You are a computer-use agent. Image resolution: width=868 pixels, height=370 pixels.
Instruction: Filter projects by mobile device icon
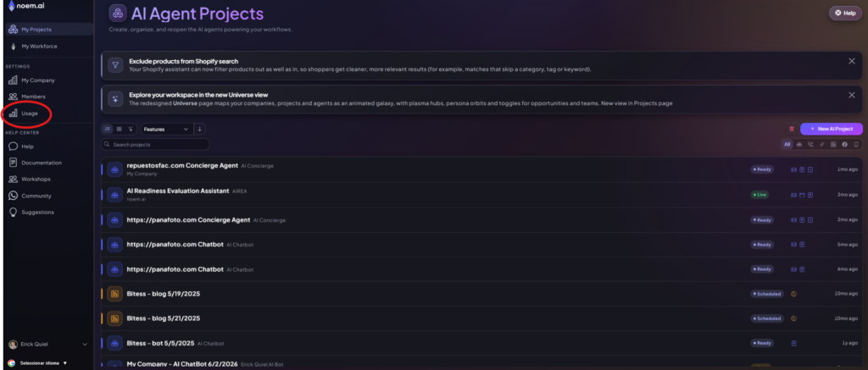point(856,144)
